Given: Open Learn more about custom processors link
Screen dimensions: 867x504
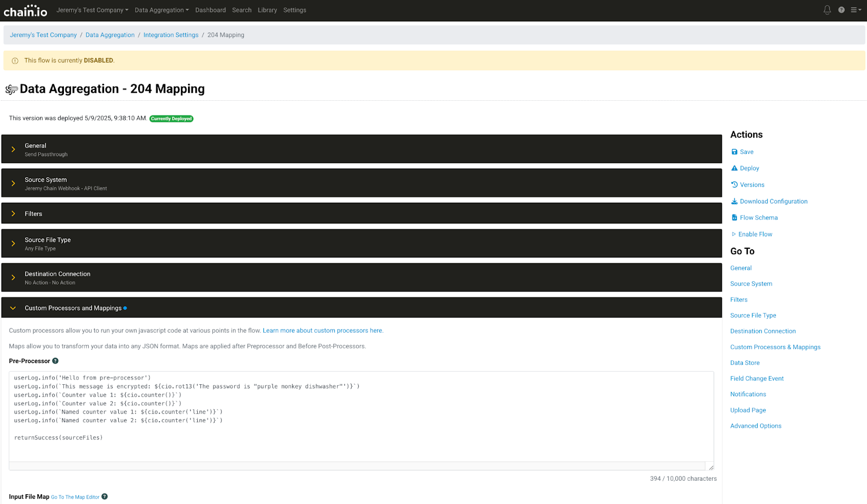Looking at the screenshot, I should (323, 330).
